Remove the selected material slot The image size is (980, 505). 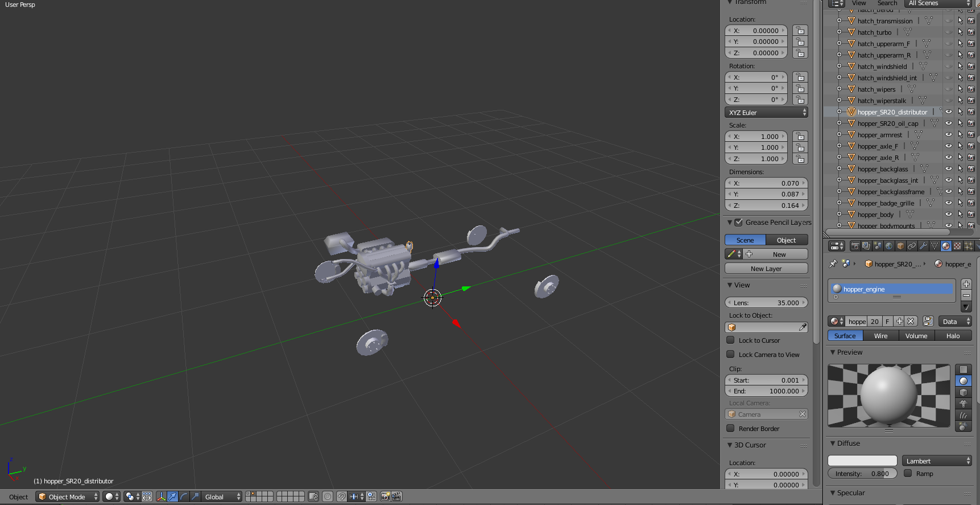966,295
